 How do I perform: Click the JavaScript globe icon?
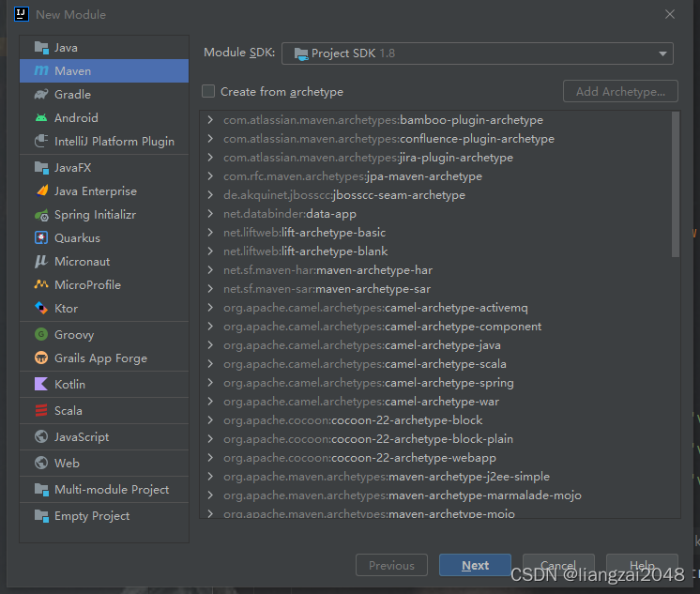[x=41, y=436]
